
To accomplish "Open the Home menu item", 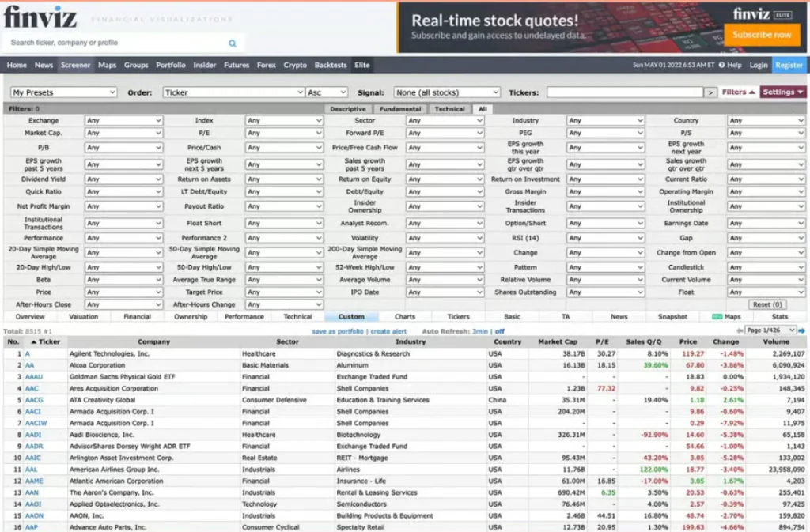I will click(17, 65).
